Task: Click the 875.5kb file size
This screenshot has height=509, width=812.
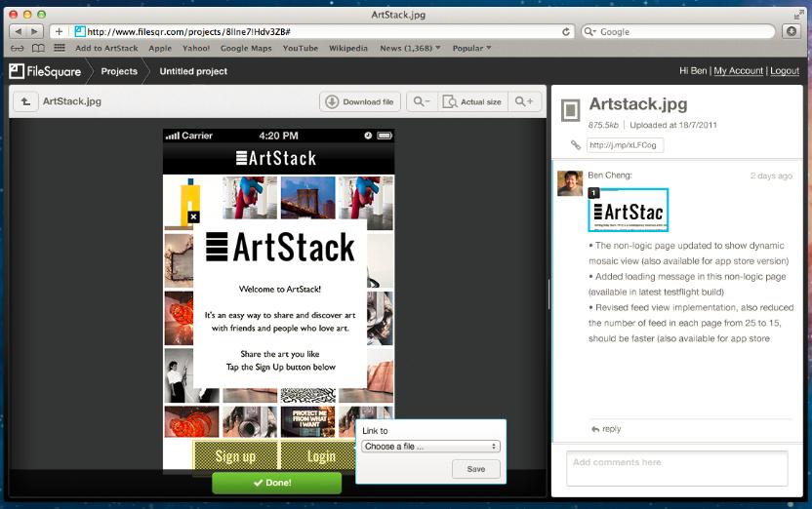Action: click(x=603, y=125)
